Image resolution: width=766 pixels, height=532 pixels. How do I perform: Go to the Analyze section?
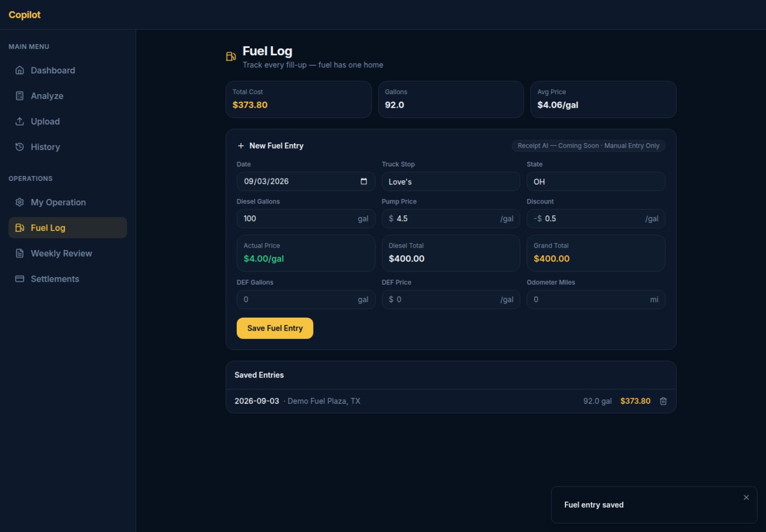pyautogui.click(x=68, y=96)
